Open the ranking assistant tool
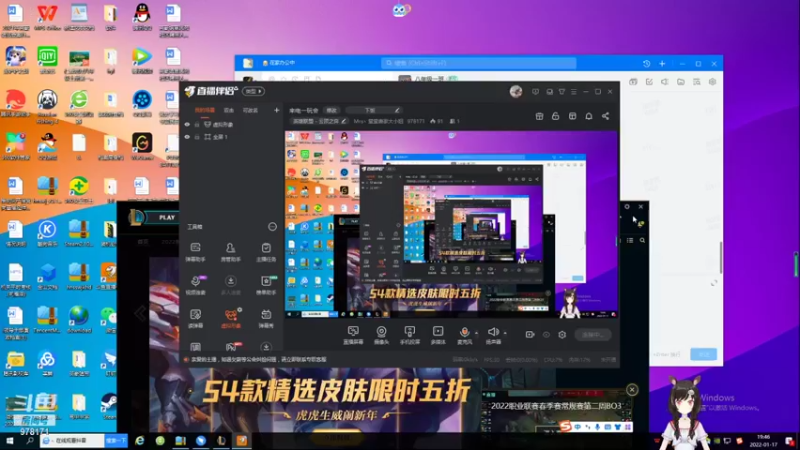 click(266, 285)
